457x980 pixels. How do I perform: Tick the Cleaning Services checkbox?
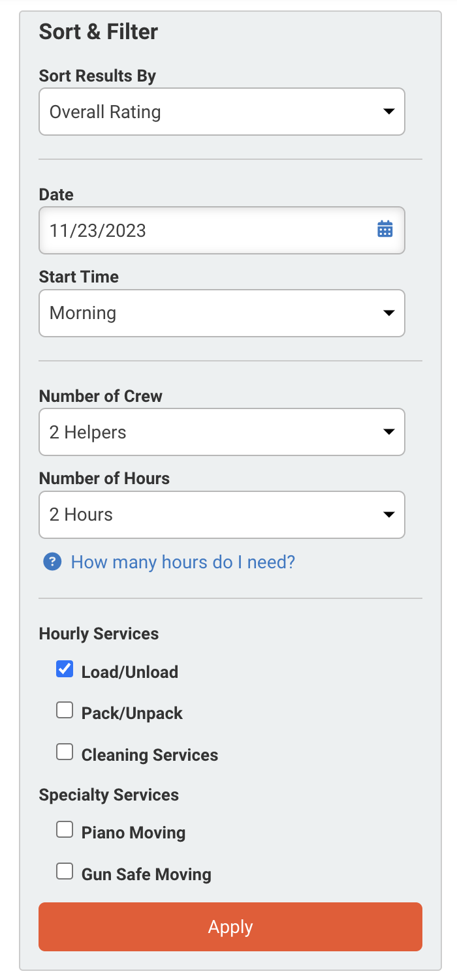65,752
